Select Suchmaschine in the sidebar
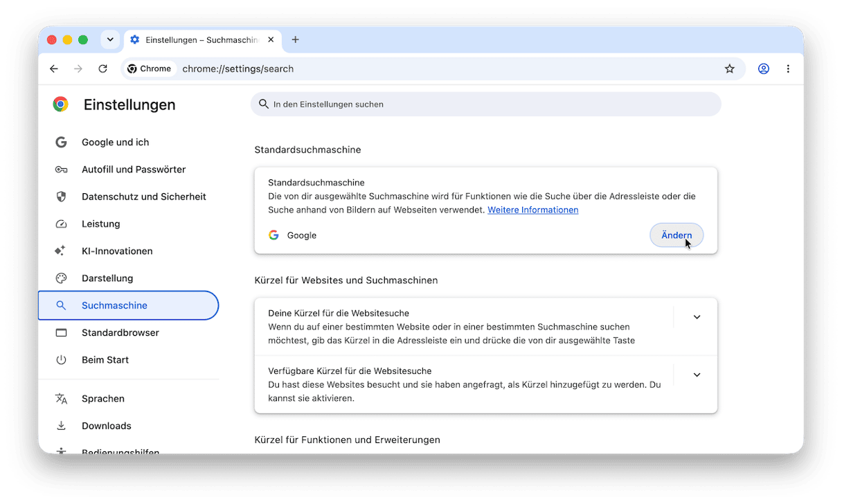842x504 pixels. pos(129,305)
